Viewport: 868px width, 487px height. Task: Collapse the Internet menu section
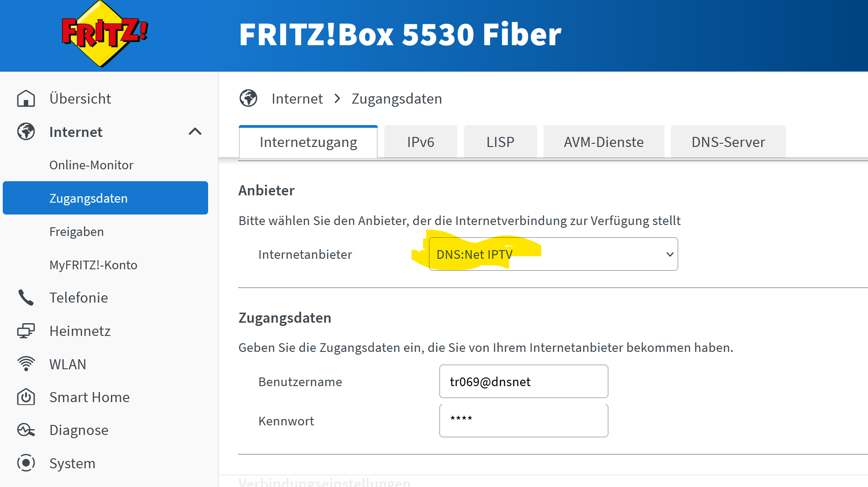click(x=195, y=132)
